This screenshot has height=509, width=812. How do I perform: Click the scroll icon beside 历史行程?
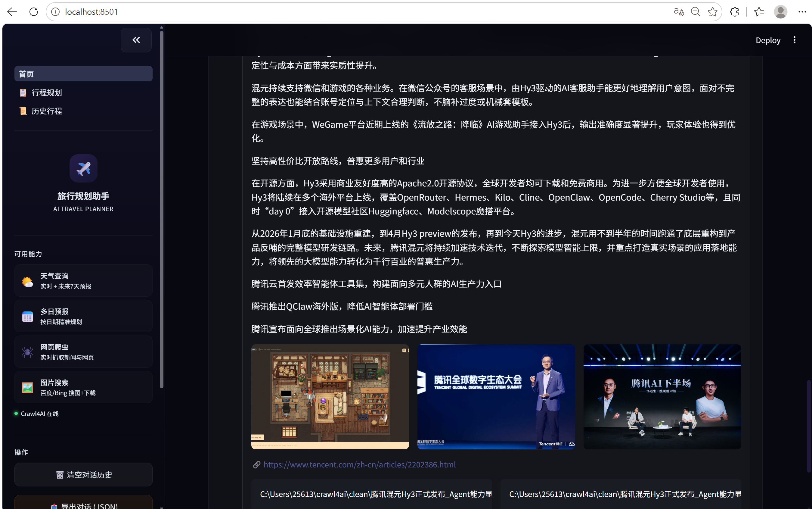pos(23,111)
